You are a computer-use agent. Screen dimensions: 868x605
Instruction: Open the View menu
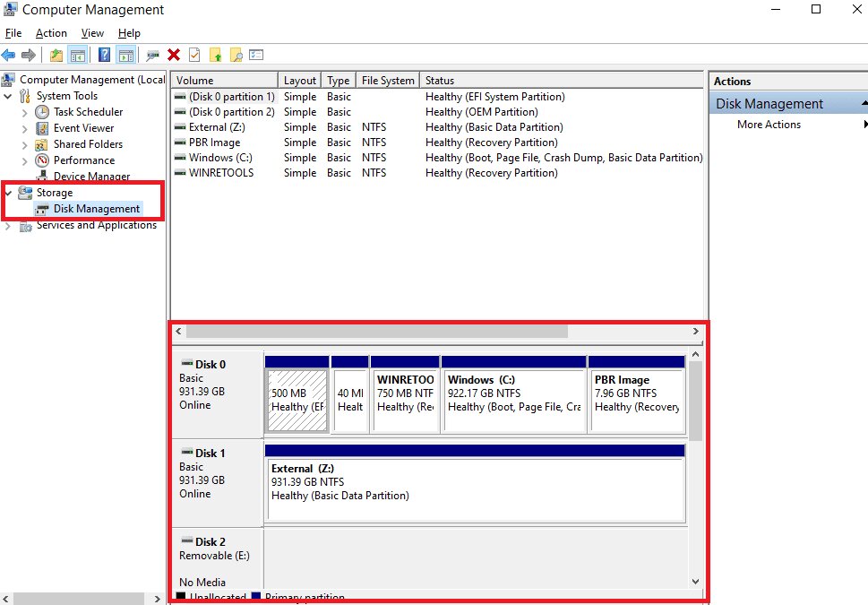coord(92,32)
